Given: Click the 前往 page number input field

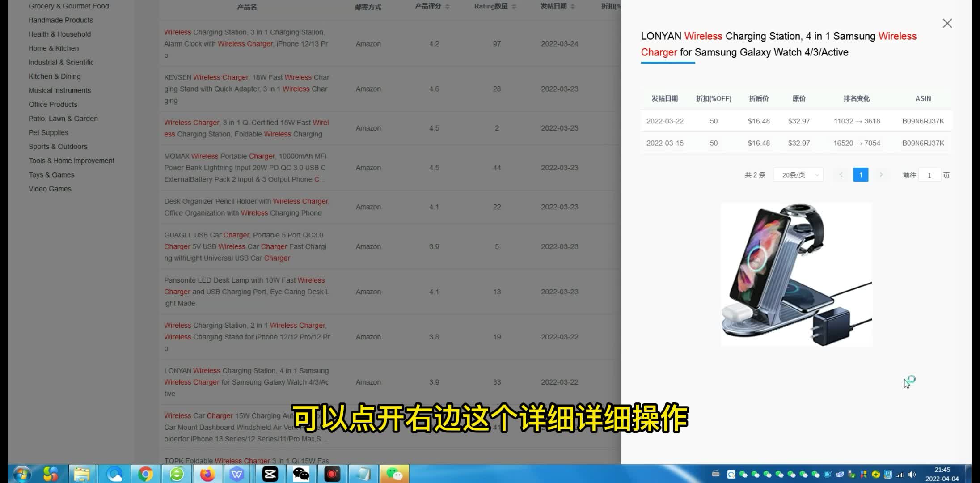Looking at the screenshot, I should coord(929,175).
